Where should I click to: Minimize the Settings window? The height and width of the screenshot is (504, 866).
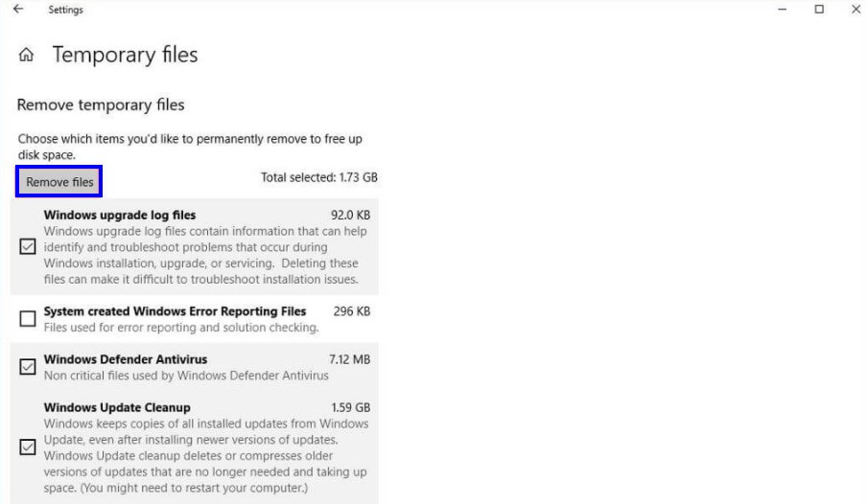tap(782, 10)
